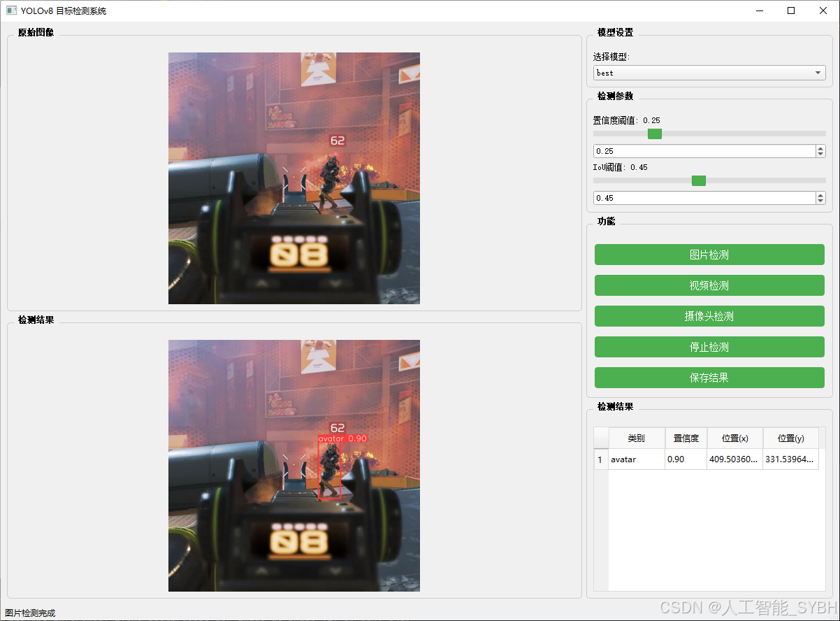Click the 类别 column header
The height and width of the screenshot is (621, 840).
tap(637, 438)
